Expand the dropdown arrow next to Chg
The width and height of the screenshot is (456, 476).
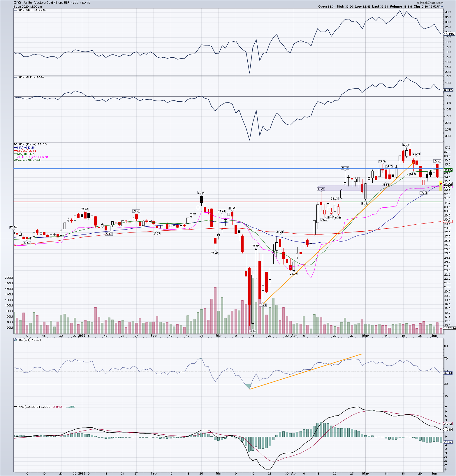click(442, 7)
